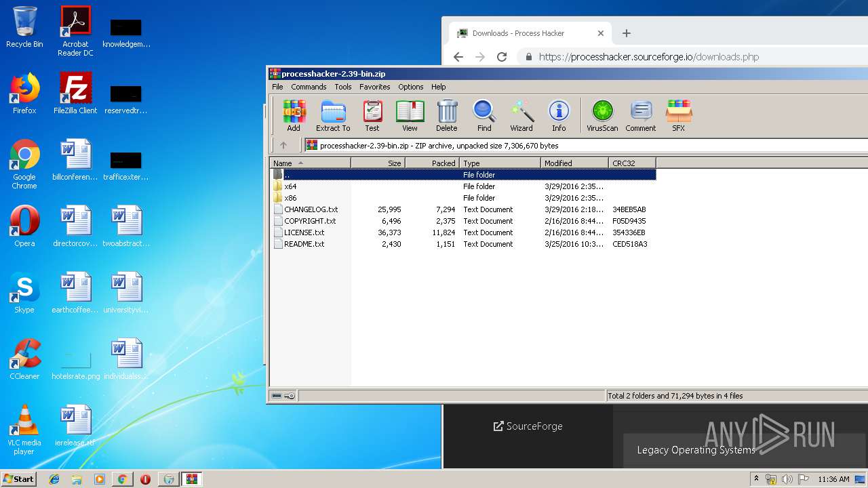This screenshot has height=488, width=868.
Task: Open the Favorites menu
Action: 374,87
